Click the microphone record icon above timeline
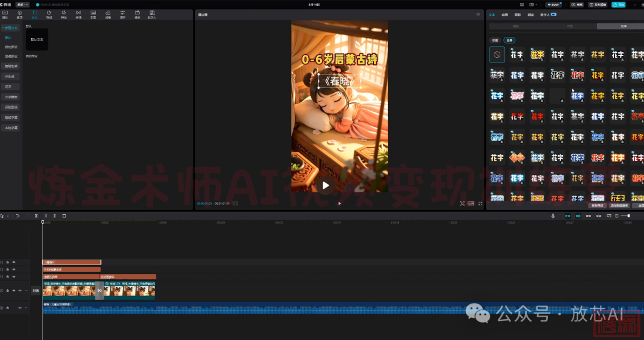The height and width of the screenshot is (340, 644). 553,216
